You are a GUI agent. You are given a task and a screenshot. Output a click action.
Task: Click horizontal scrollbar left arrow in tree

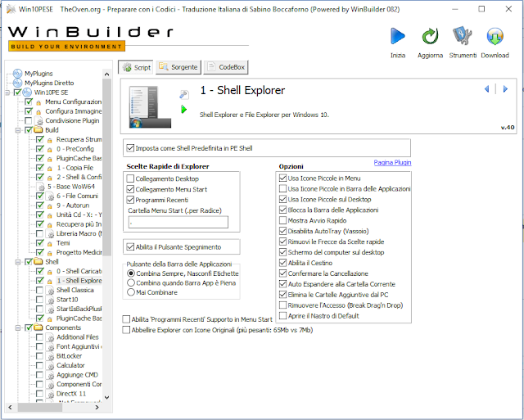pyautogui.click(x=10, y=407)
